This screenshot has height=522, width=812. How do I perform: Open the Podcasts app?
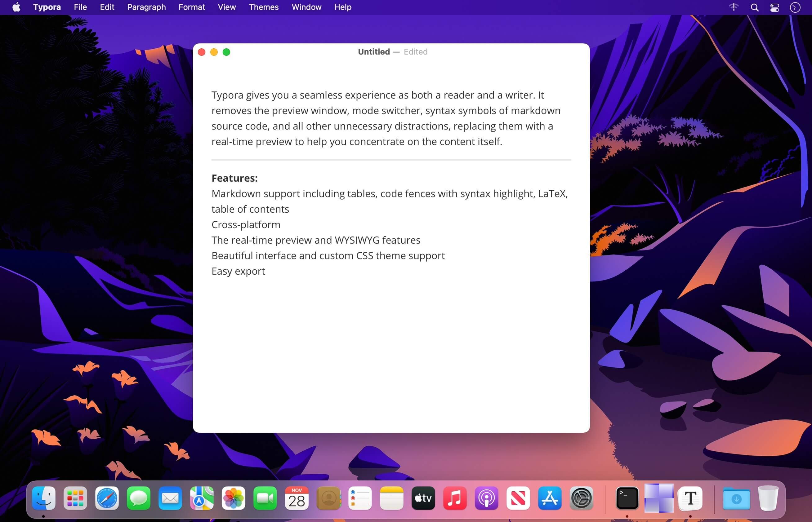pyautogui.click(x=487, y=498)
